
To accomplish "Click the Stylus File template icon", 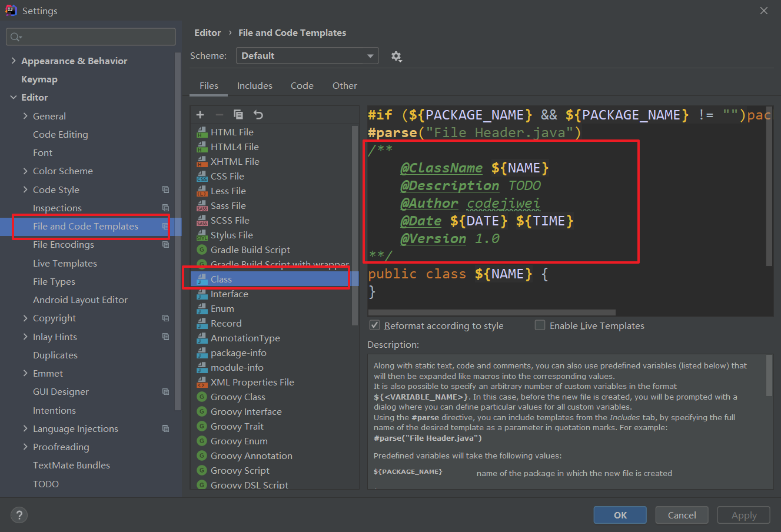I will pyautogui.click(x=202, y=235).
